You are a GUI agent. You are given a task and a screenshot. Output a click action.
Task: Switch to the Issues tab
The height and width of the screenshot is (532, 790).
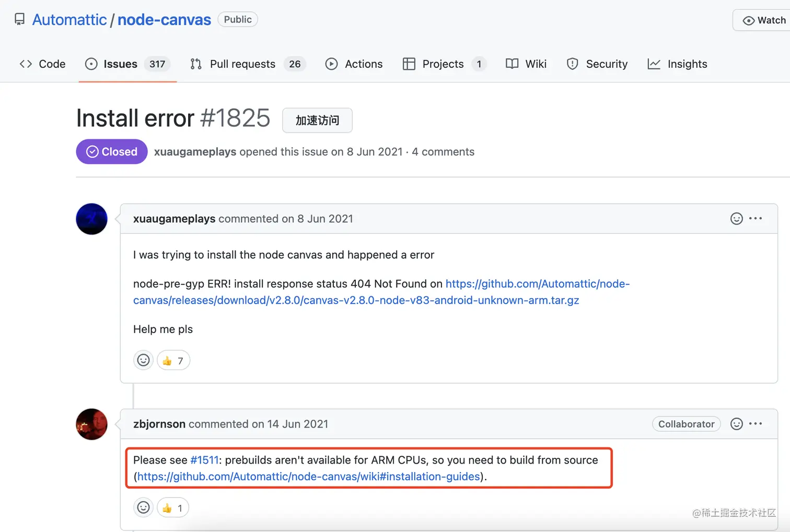(127, 64)
